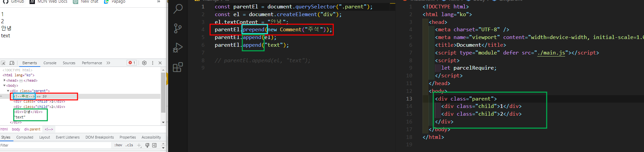This screenshot has width=644, height=152.
Task: Collapse the body element in the DOM tree
Action: point(4,85)
